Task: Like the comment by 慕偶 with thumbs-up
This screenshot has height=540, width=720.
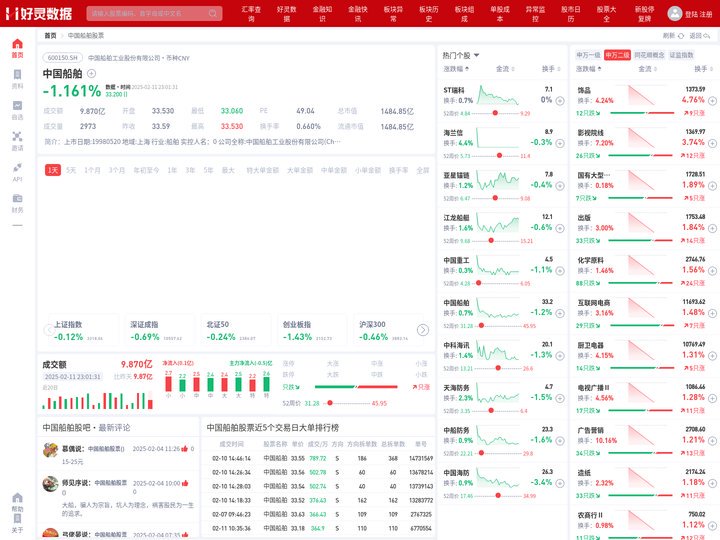Action: pos(185,449)
